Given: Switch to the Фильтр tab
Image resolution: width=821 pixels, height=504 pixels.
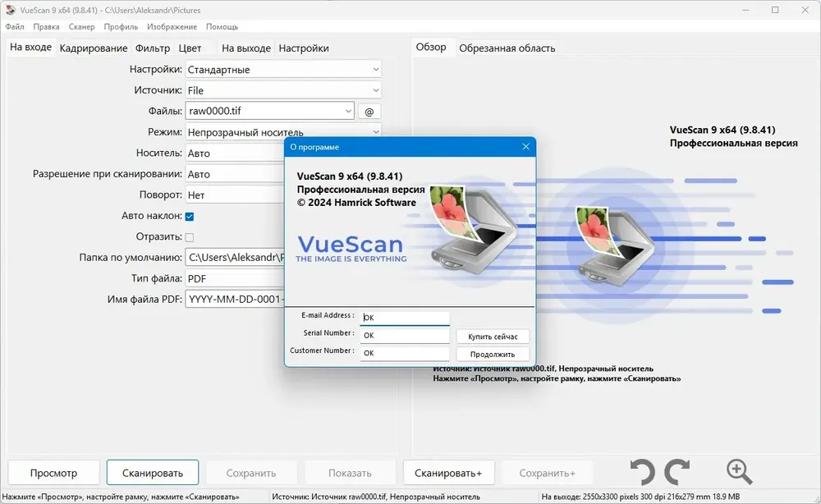Looking at the screenshot, I should [153, 48].
